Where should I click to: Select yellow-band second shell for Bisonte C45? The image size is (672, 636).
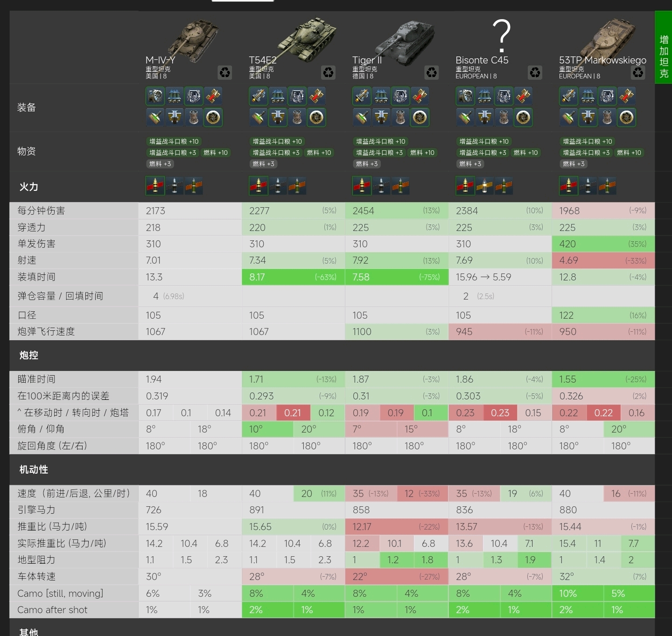pos(484,186)
